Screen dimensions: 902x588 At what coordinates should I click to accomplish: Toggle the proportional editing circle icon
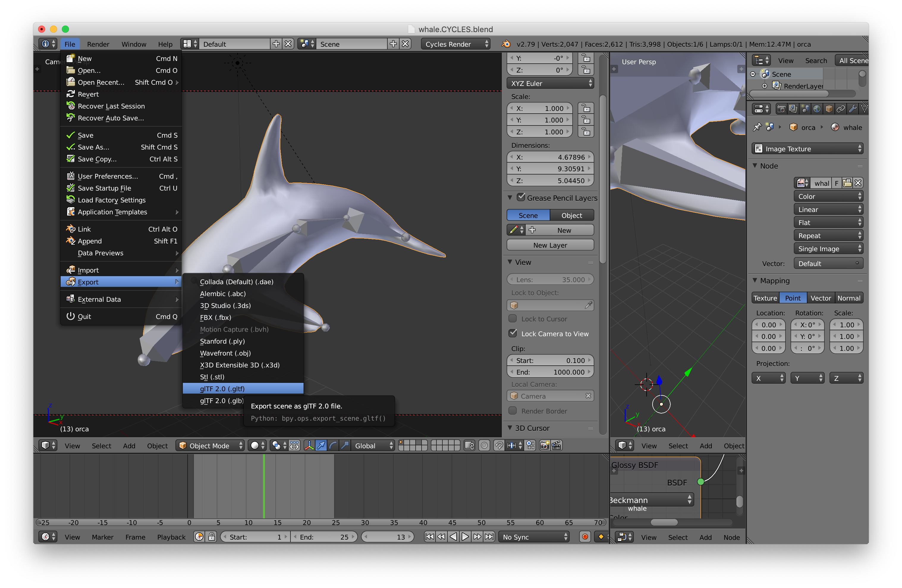(484, 446)
